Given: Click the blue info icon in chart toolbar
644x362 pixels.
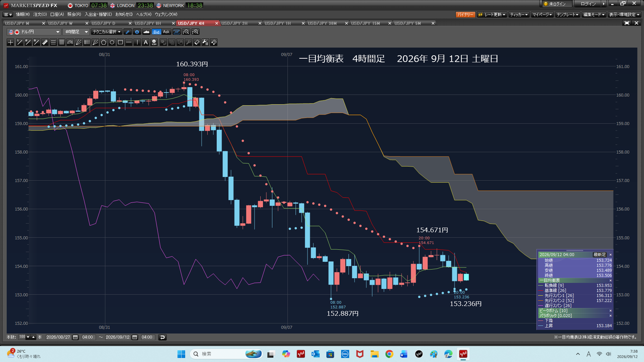Looking at the screenshot, I should click(x=137, y=32).
